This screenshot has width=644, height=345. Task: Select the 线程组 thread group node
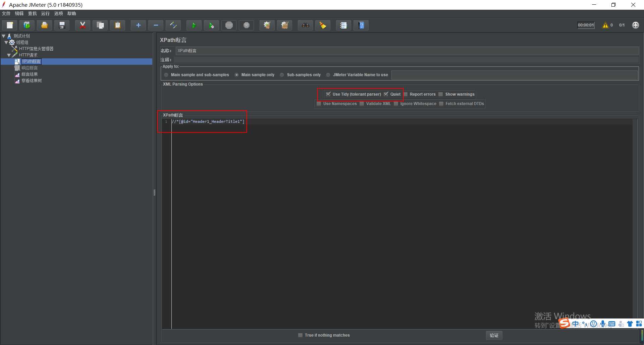(19, 42)
